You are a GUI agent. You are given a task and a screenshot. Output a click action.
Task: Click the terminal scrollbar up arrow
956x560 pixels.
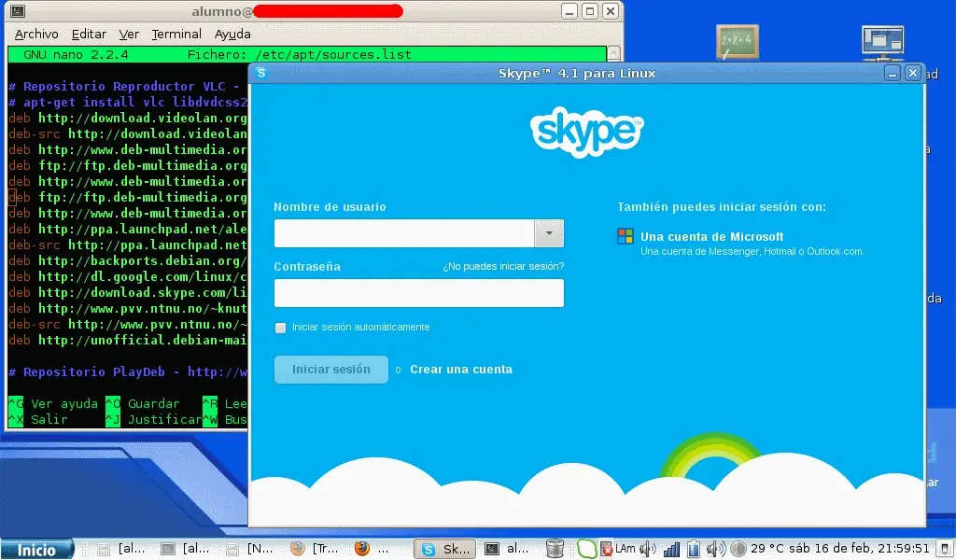point(614,53)
